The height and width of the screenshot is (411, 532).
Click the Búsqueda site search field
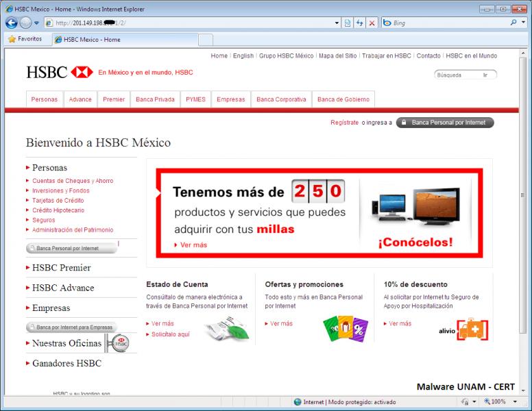click(x=458, y=75)
